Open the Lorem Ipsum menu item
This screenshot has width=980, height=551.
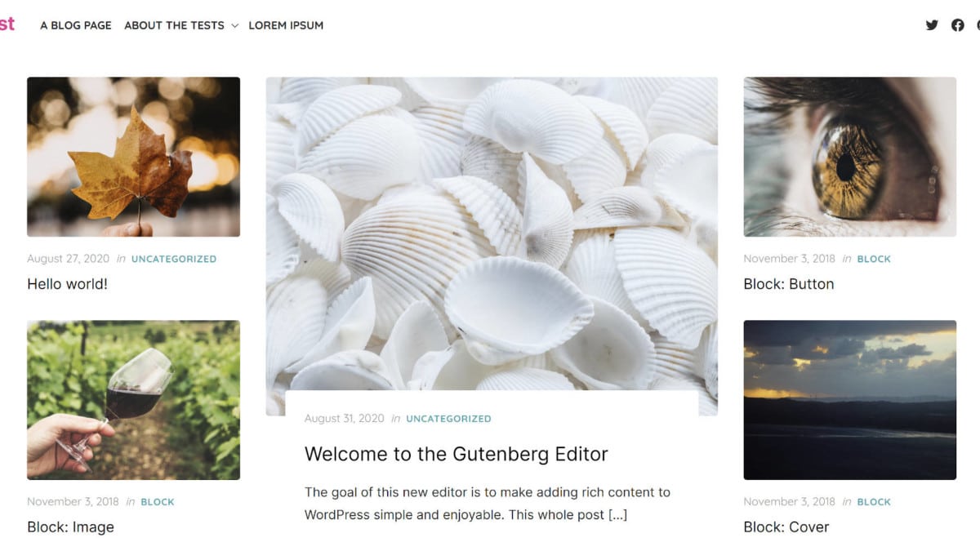tap(286, 25)
